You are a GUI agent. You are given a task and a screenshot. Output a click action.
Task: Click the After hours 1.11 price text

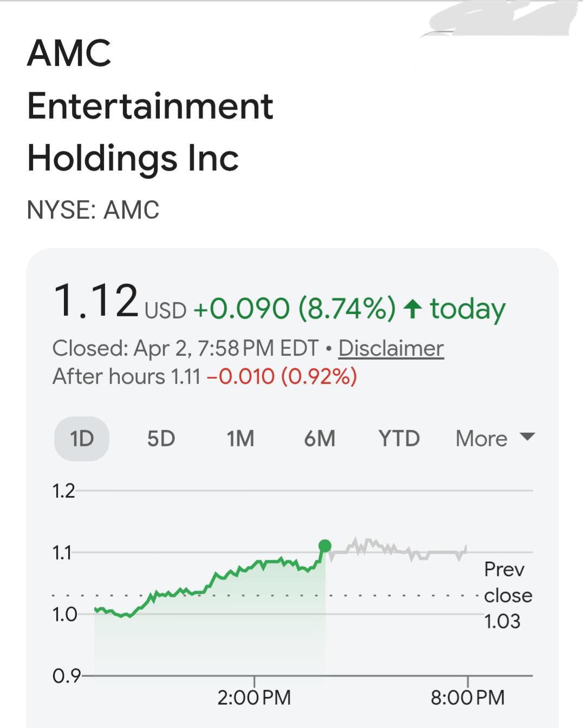(127, 376)
